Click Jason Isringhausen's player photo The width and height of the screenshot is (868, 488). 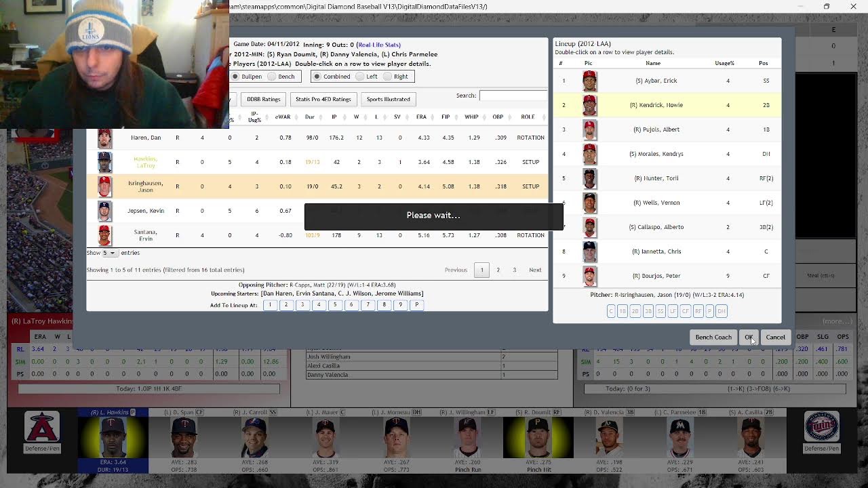[x=104, y=186]
